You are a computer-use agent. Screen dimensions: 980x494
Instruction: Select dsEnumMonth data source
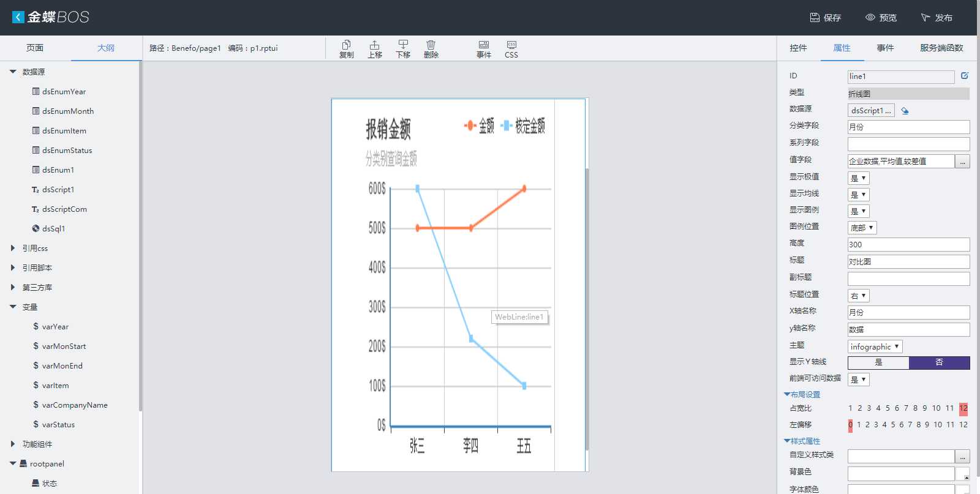[x=67, y=111]
